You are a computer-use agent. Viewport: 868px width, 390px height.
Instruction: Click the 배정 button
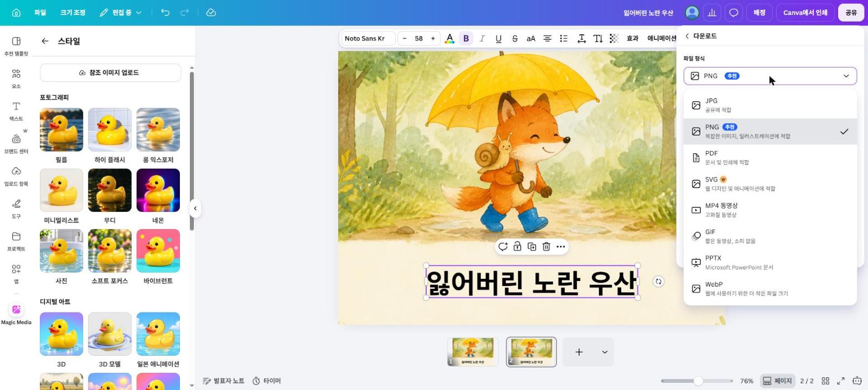[x=759, y=12]
